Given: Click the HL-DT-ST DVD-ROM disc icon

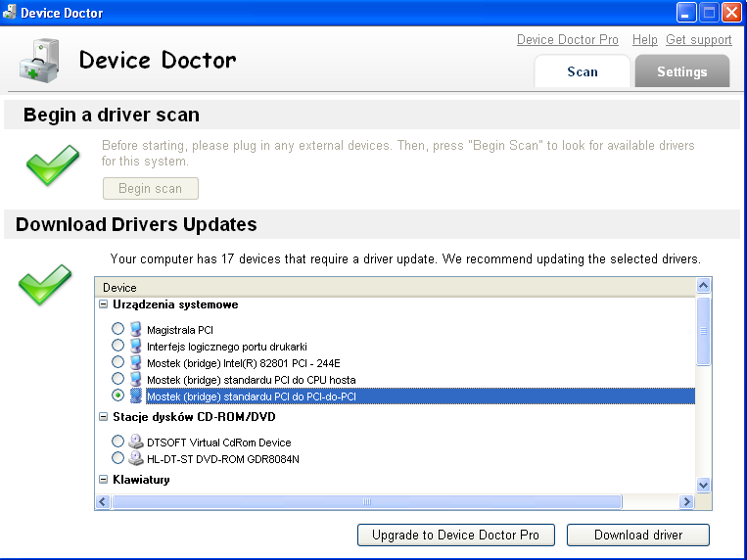Looking at the screenshot, I should pyautogui.click(x=136, y=458).
